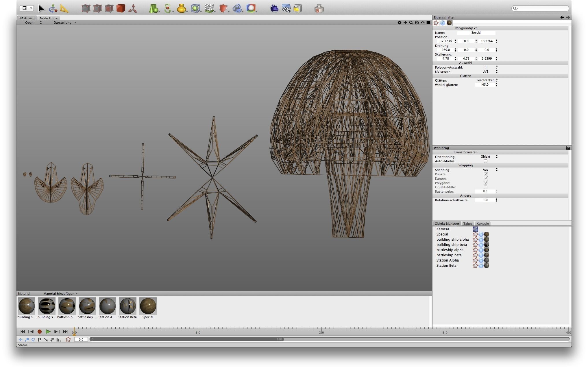This screenshot has height=370, width=588.
Task: Select battleship alpha in Objekt Manager
Action: 450,250
